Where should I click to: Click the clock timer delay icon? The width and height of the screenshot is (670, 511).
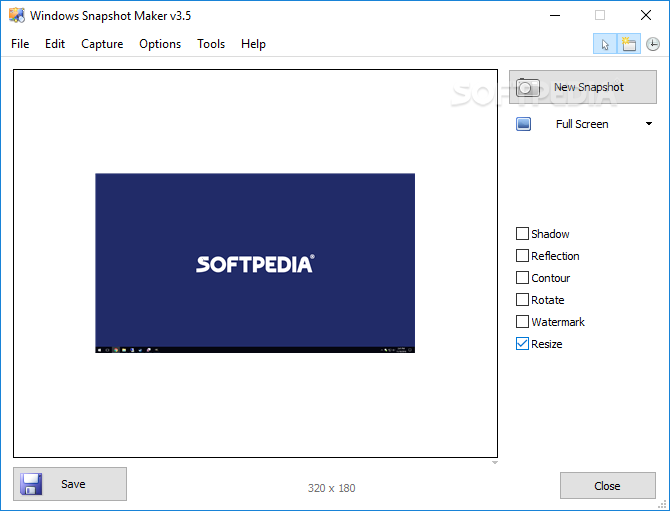click(x=652, y=44)
